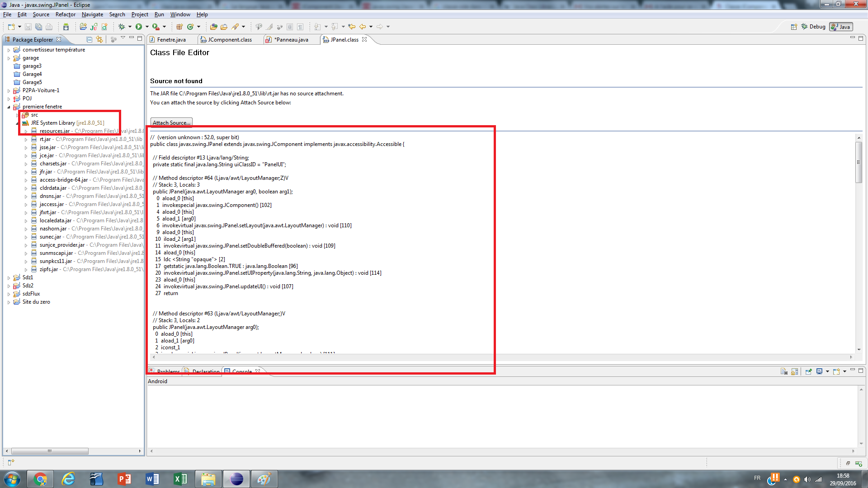
Task: Collapse All in Package Explorer
Action: [x=89, y=40]
